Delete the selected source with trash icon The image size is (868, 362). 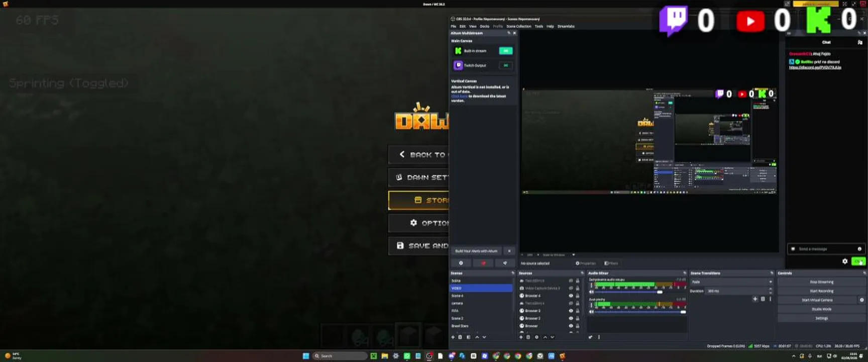pos(528,337)
